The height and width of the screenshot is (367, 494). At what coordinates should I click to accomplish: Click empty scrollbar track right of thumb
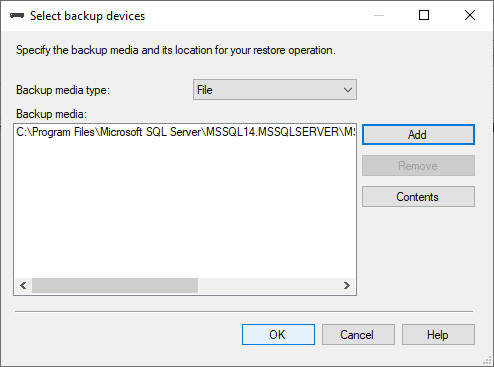pos(268,286)
